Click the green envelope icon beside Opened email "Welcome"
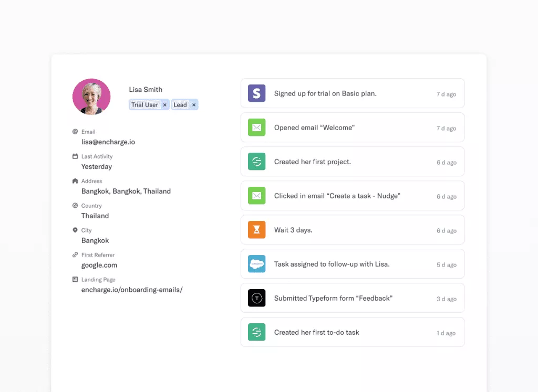This screenshot has height=392, width=538. [256, 128]
